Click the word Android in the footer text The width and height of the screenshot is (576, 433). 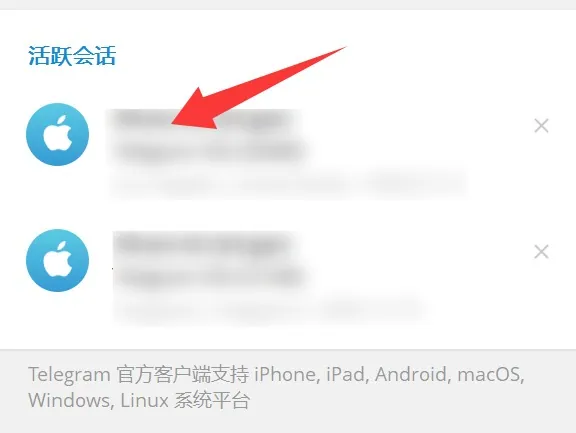pyautogui.click(x=413, y=375)
